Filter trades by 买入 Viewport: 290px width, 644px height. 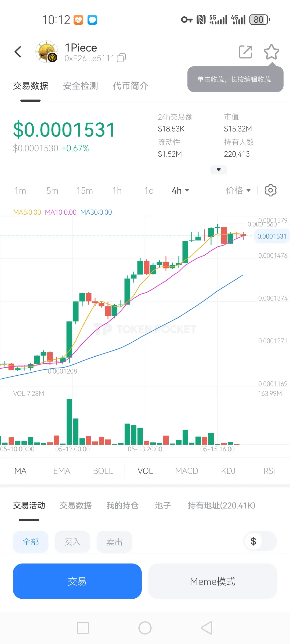click(x=73, y=542)
